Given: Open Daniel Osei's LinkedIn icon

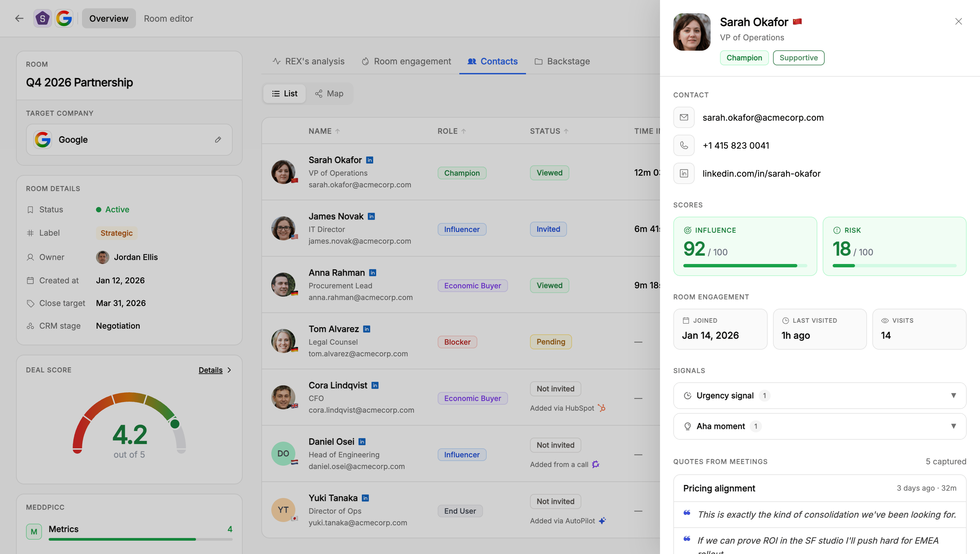Looking at the screenshot, I should tap(362, 442).
